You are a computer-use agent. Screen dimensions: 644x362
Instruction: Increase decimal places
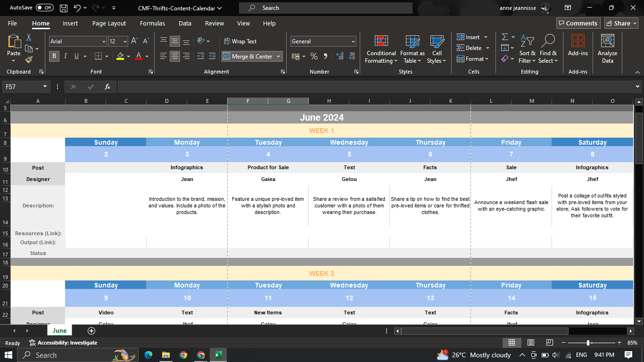pos(339,56)
